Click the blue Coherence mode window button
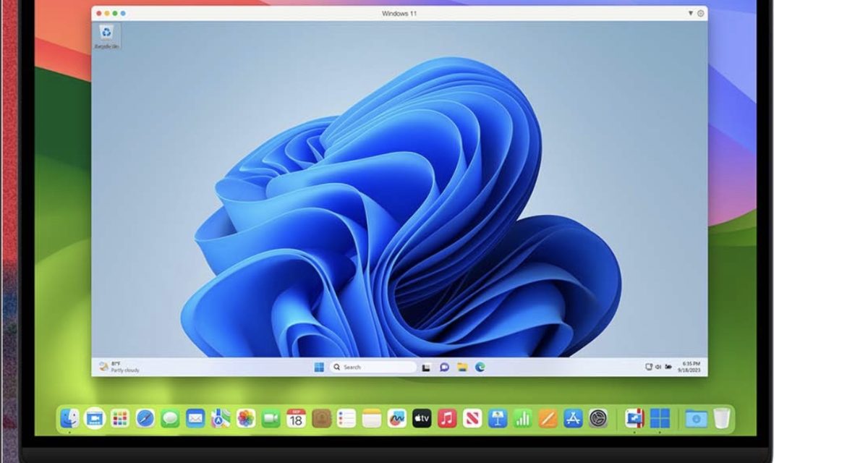The height and width of the screenshot is (463, 868). tap(123, 14)
